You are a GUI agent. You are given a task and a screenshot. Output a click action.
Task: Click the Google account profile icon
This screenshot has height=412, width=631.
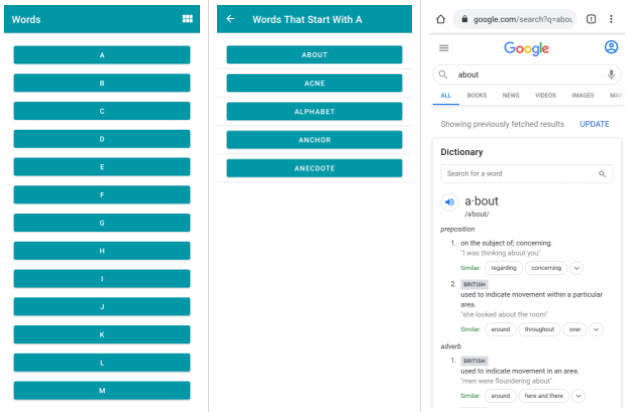tap(611, 48)
